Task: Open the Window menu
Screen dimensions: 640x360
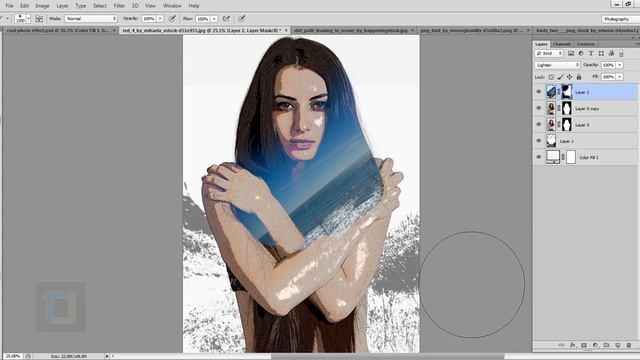Action: tap(172, 6)
